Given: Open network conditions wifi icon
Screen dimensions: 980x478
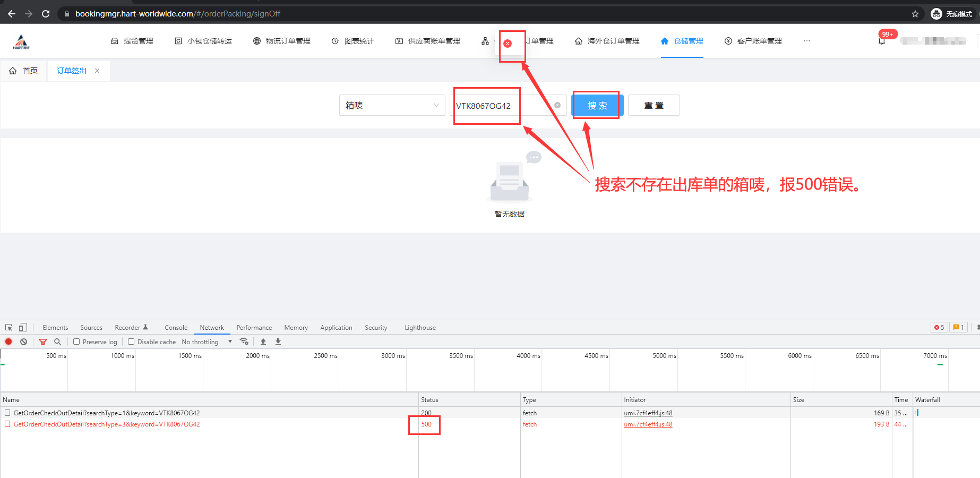Looking at the screenshot, I should click(x=244, y=342).
